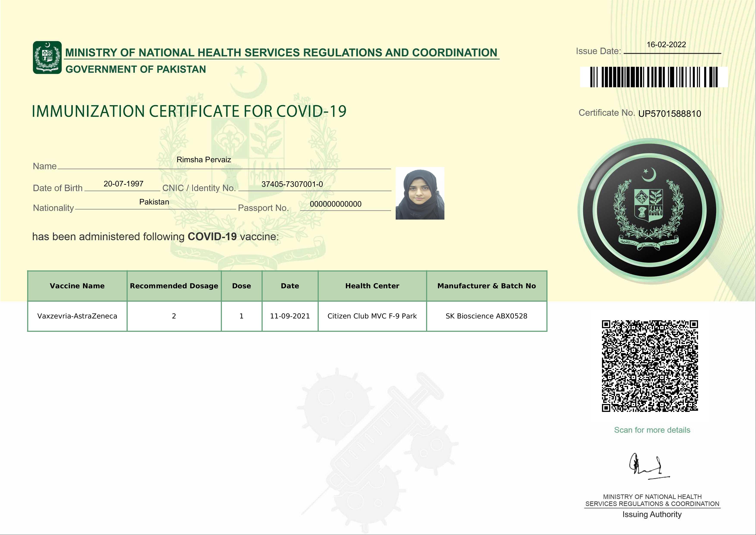This screenshot has width=756, height=535.
Task: Click the Vaxzevria-AstraZeneca table cell
Action: pyautogui.click(x=77, y=316)
